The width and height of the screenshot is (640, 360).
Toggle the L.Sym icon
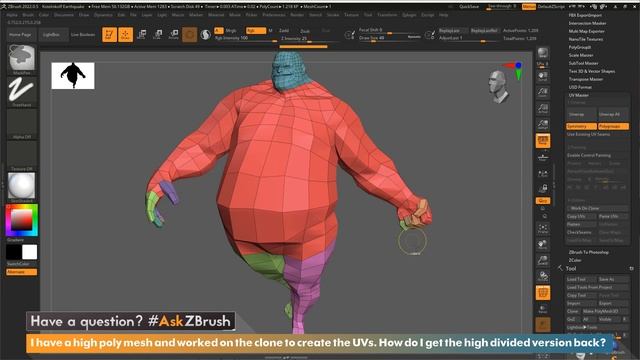pos(543,173)
